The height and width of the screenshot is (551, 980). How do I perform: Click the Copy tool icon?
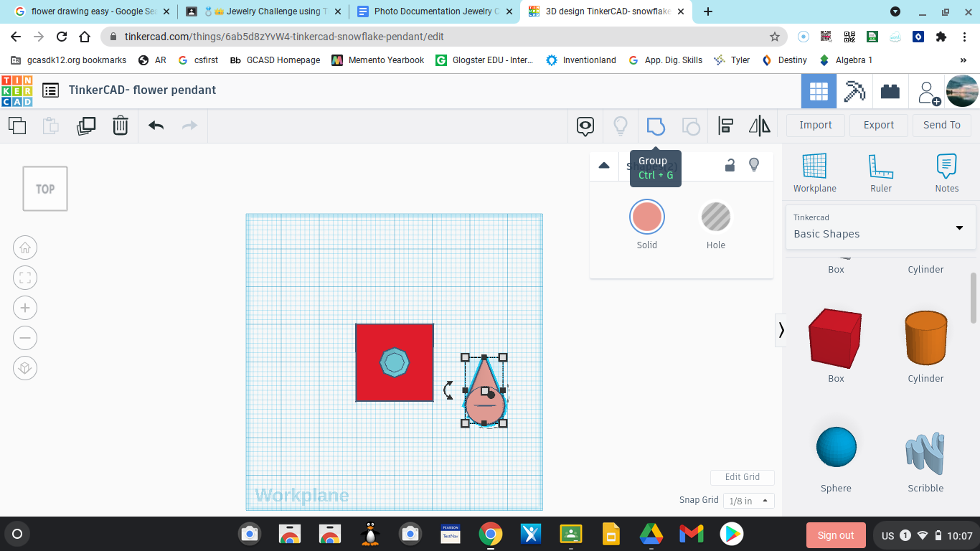point(17,126)
